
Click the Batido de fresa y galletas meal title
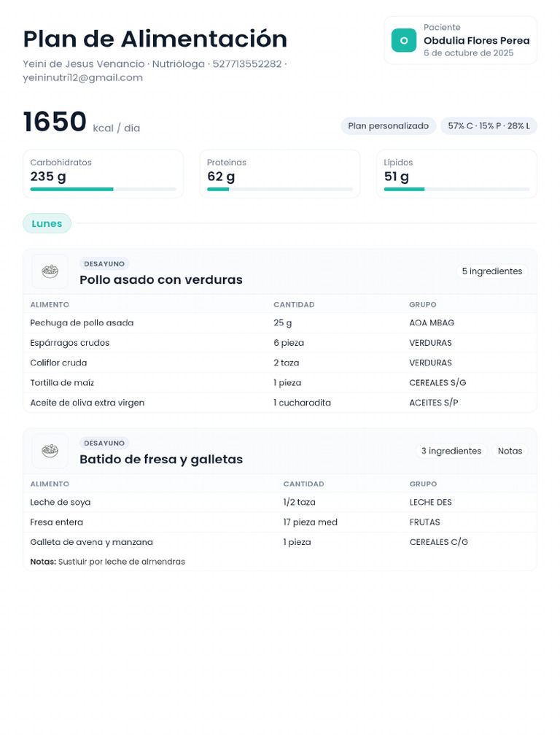(161, 460)
